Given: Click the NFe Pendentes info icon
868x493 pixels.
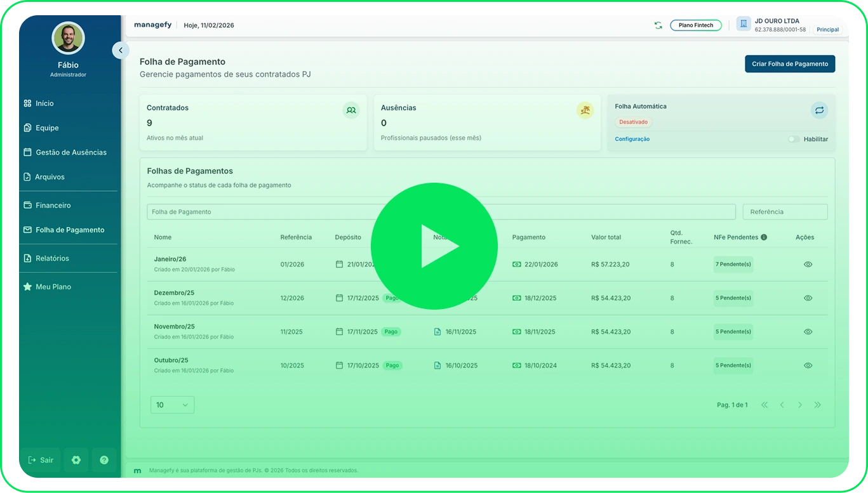Looking at the screenshot, I should [764, 237].
